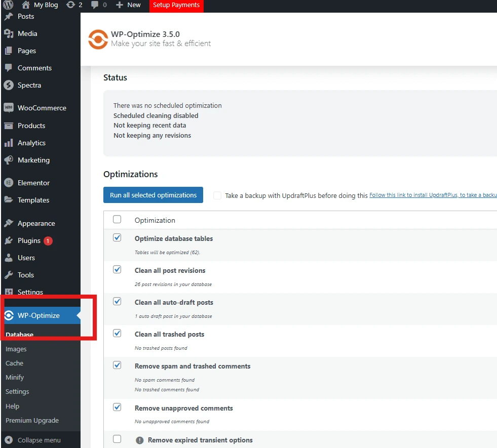The height and width of the screenshot is (448, 497).
Task: Click the Marketing megaphone icon
Action: click(x=8, y=160)
